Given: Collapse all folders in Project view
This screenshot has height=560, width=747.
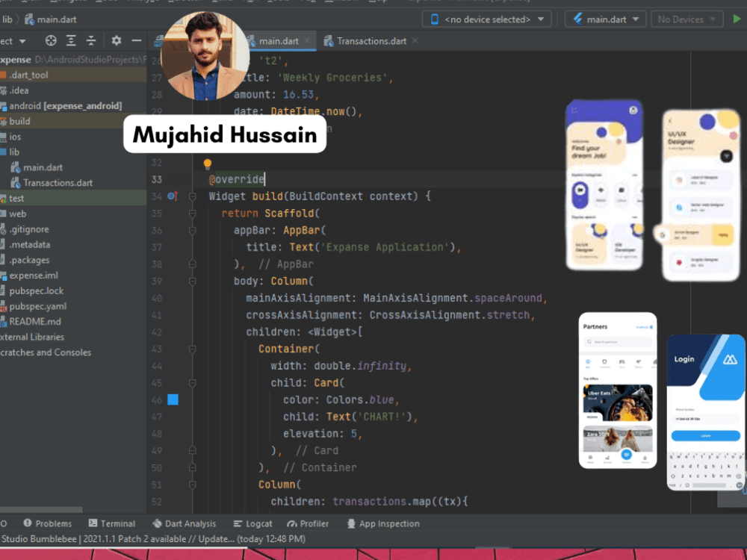Looking at the screenshot, I should point(91,40).
